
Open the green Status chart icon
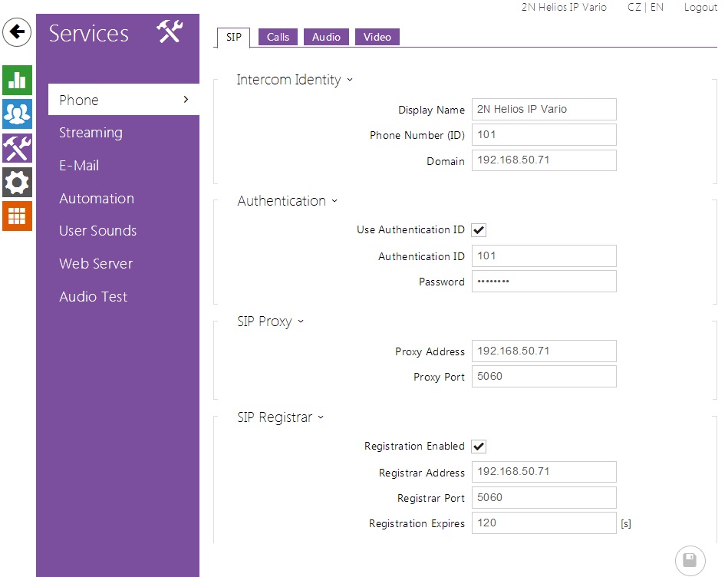pyautogui.click(x=17, y=80)
